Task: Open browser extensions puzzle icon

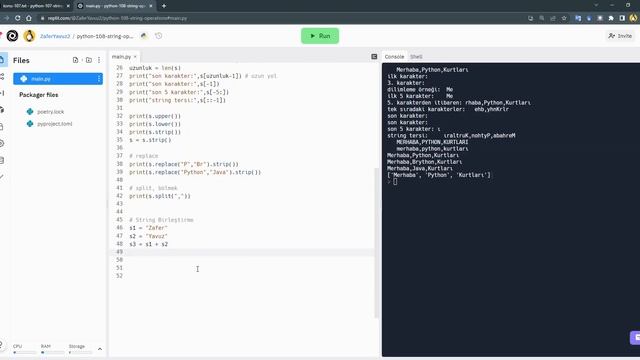Action: 611,18
